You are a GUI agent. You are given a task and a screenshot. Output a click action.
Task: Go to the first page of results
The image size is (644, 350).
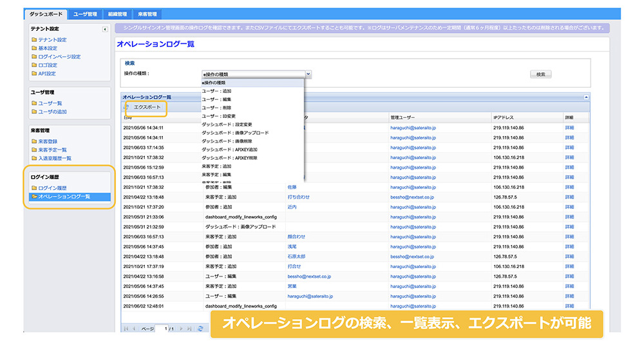126,329
